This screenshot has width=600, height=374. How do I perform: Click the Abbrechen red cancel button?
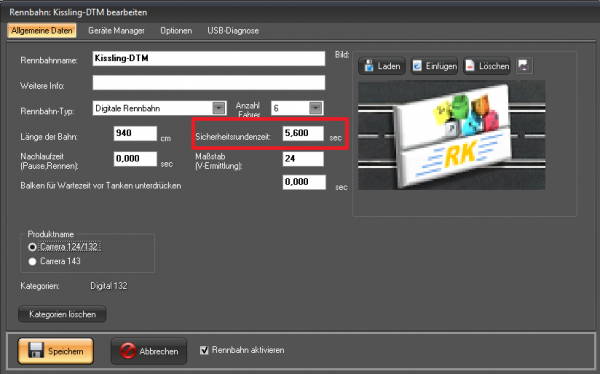coord(149,351)
